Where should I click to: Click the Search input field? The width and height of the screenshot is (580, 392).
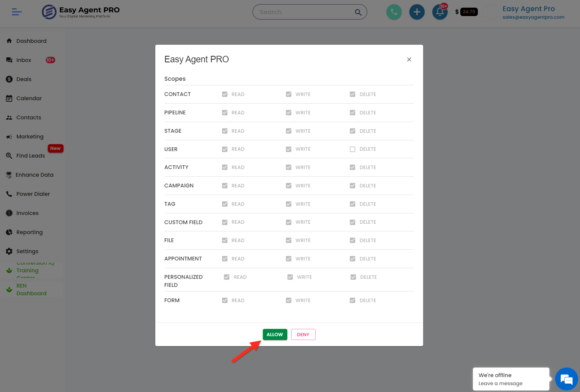(x=306, y=12)
